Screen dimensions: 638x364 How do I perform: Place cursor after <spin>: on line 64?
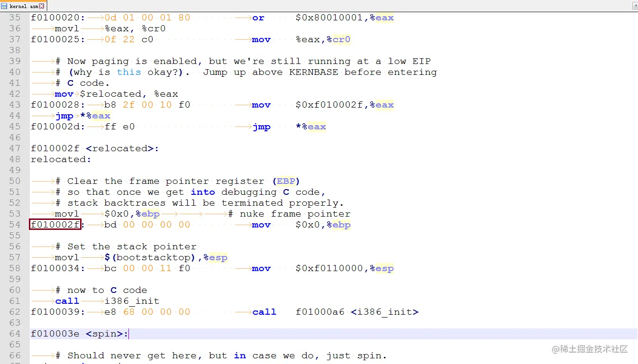(128, 334)
